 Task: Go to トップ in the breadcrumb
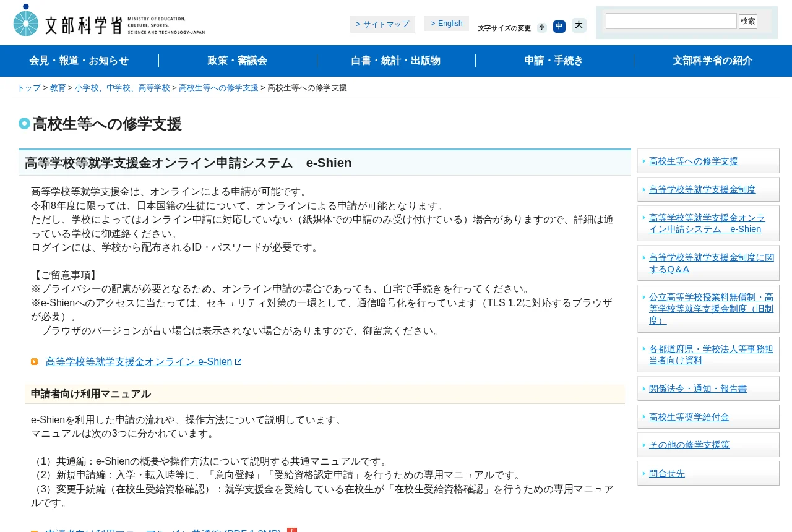[29, 88]
